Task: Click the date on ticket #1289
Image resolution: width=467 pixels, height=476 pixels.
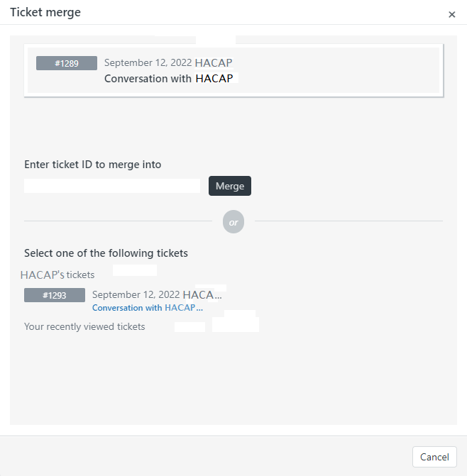Action: pos(148,62)
